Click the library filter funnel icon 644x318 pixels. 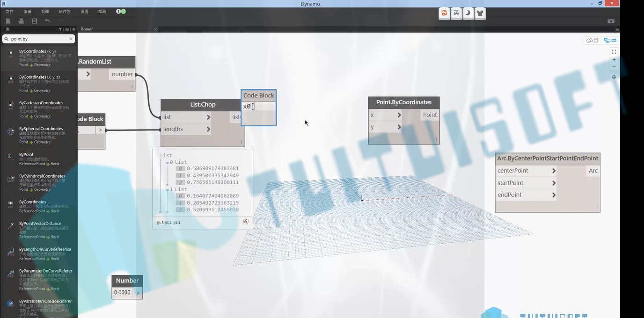[x=60, y=29]
